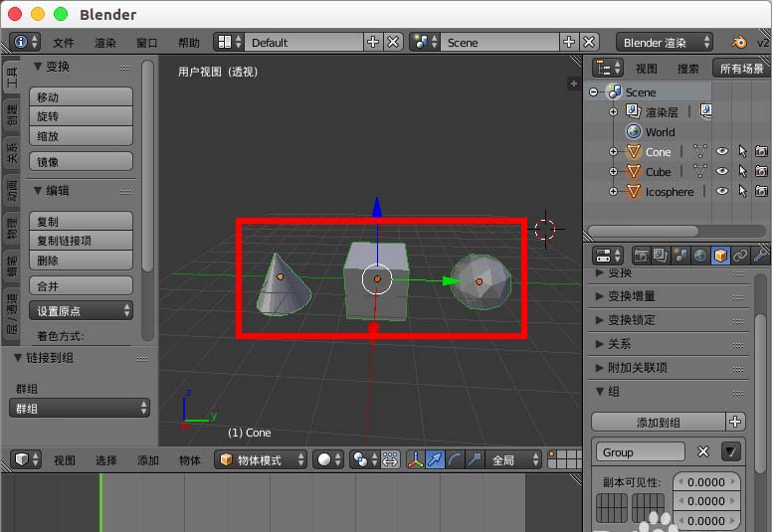Toggle Icosphere selectability cursor icon
The width and height of the screenshot is (772, 532).
click(742, 191)
